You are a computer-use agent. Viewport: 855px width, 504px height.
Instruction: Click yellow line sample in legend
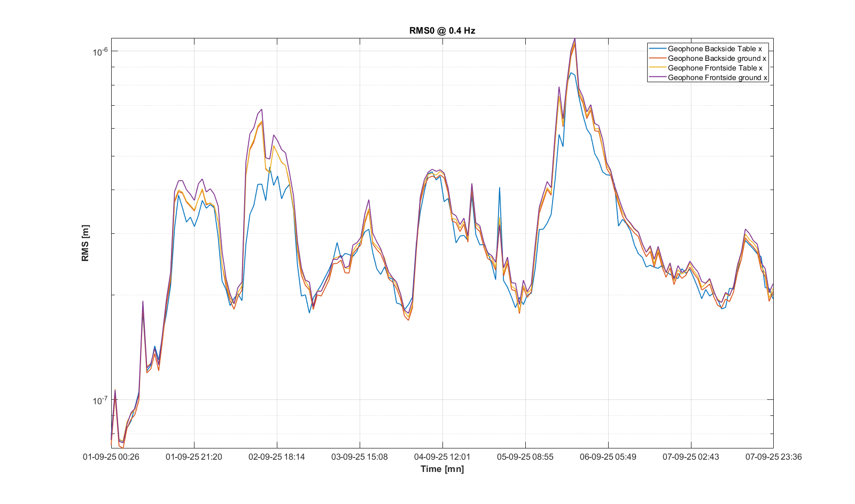657,68
